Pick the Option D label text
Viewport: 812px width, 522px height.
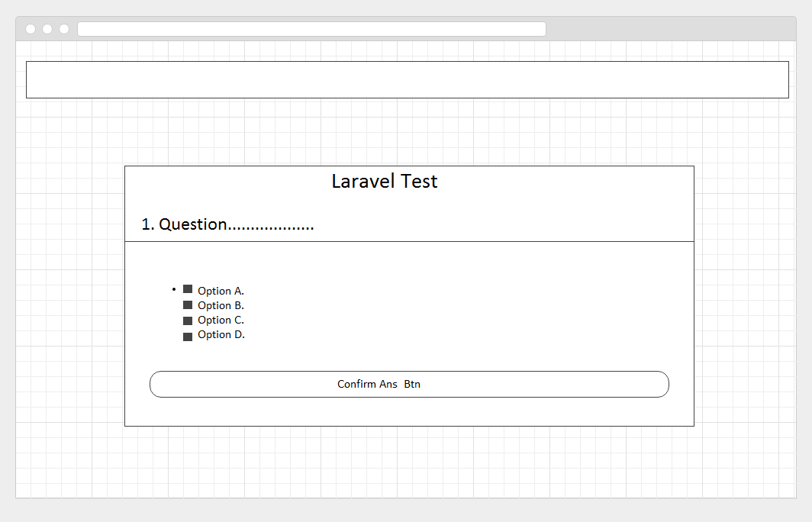coord(221,334)
